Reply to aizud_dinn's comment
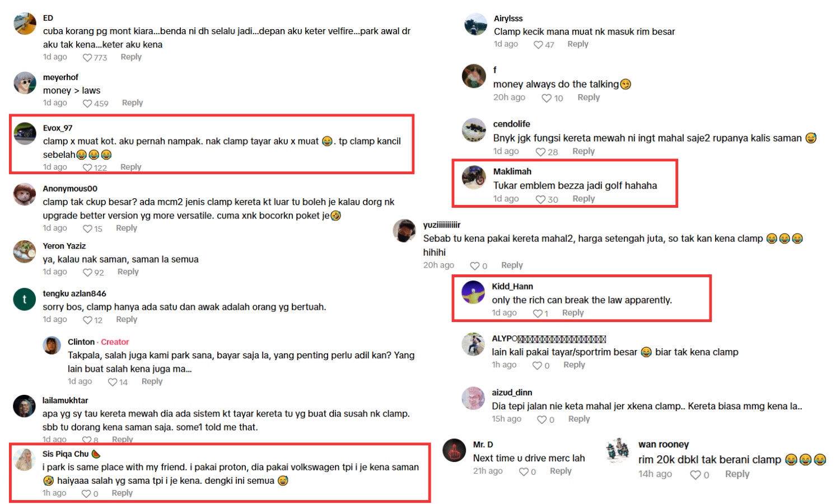The width and height of the screenshot is (840, 504). point(579,419)
